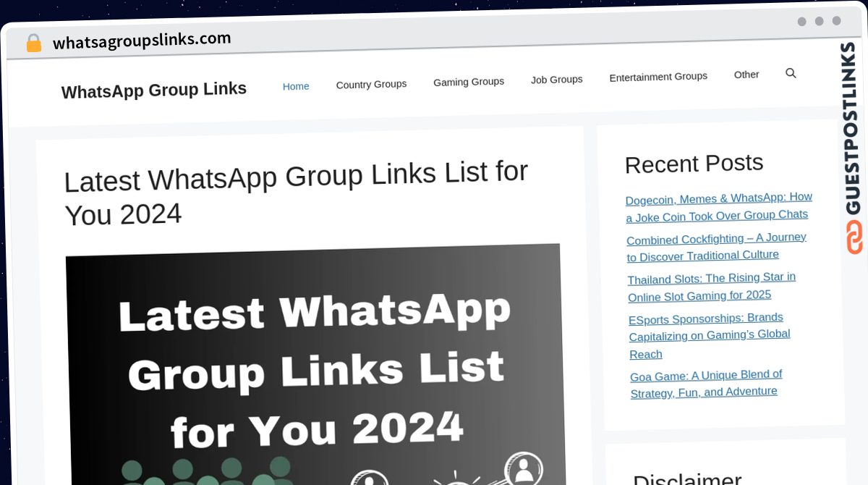Open the search magnifier icon in navigation
The image size is (868, 485).
click(791, 73)
